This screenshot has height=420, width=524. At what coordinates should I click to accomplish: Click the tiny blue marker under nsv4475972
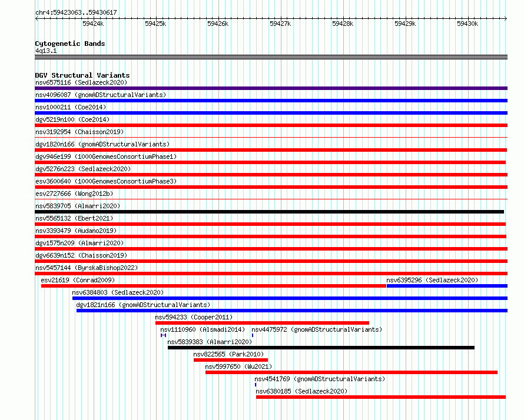point(253,335)
